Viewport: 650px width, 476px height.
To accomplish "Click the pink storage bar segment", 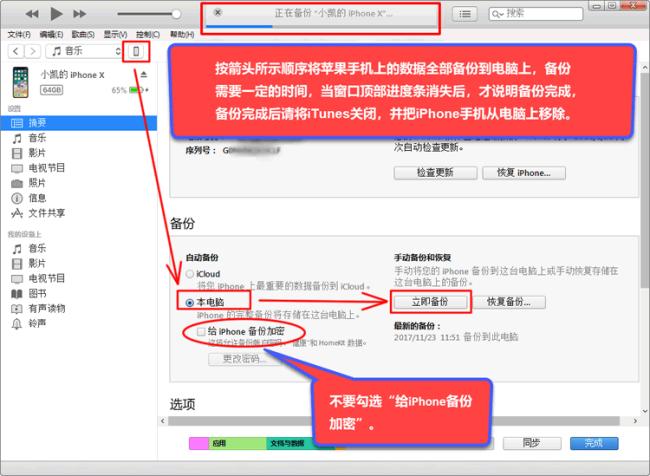I will pos(199,443).
